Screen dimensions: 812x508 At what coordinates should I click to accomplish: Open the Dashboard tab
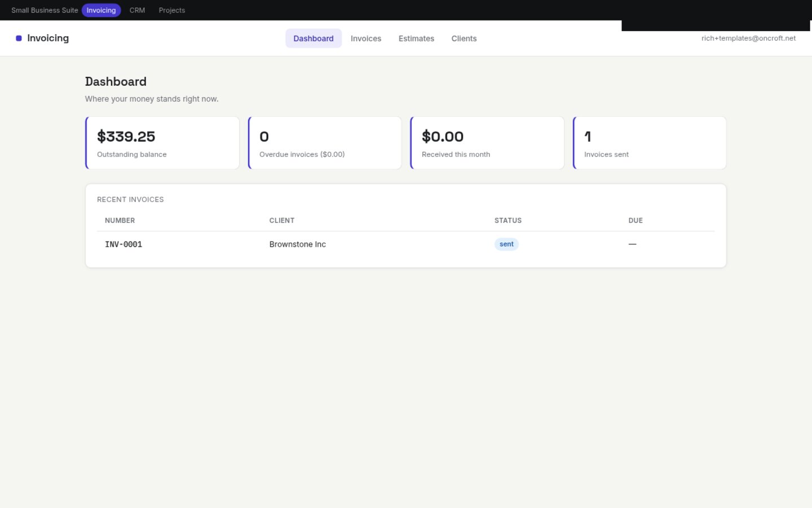tap(314, 38)
